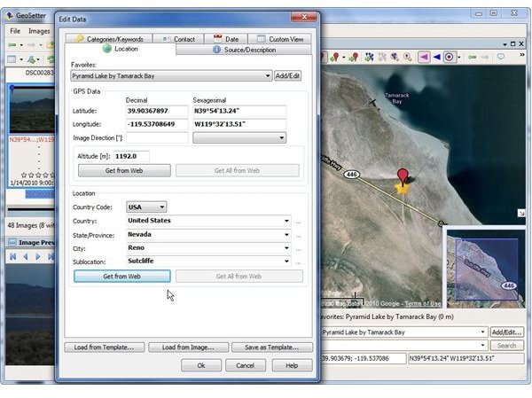Click the empty Image Direction input field

click(157, 137)
